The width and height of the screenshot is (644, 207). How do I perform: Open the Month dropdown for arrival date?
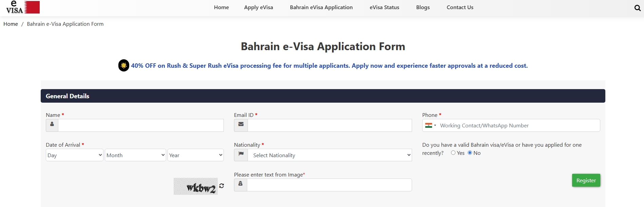135,155
